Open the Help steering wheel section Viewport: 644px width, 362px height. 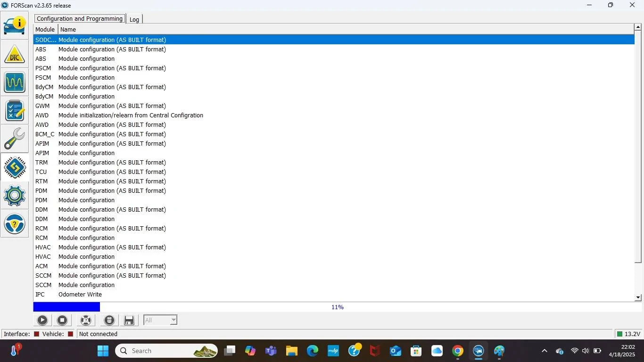tap(15, 223)
